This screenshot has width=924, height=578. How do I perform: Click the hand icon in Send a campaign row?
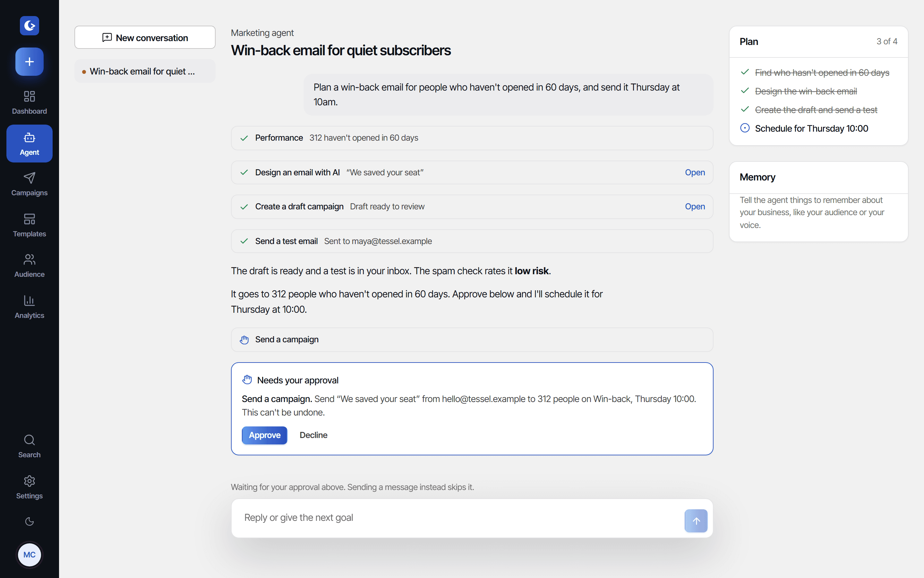(244, 339)
